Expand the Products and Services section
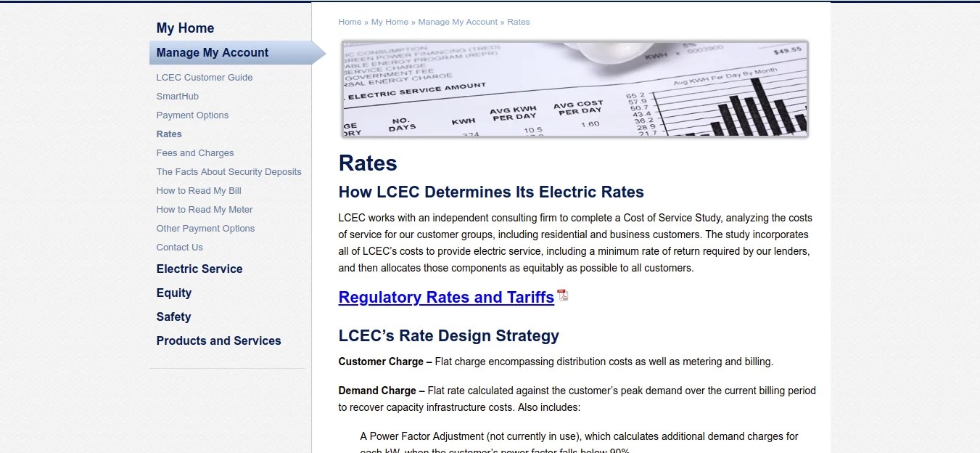The image size is (980, 453). click(218, 340)
